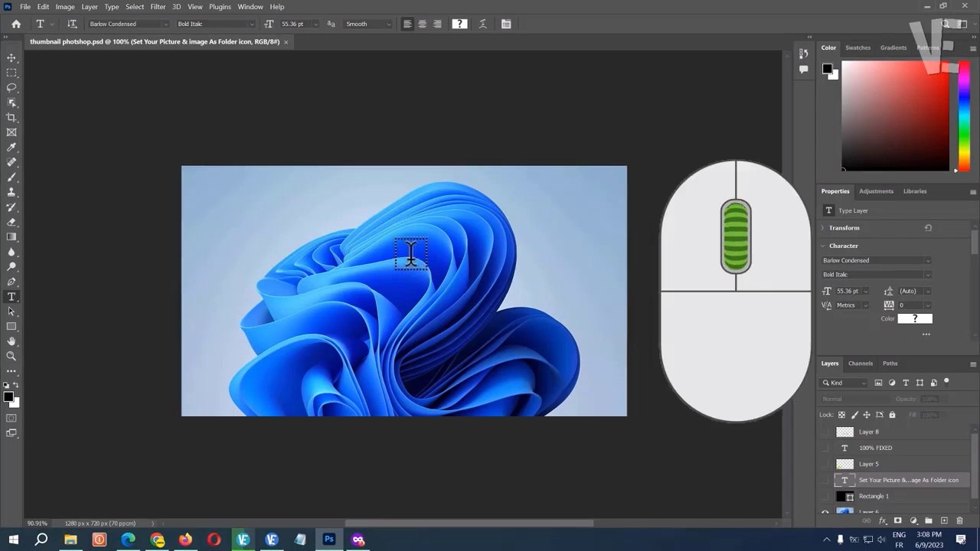Click the Create warped text icon
Viewport: 980px width, 551px height.
click(483, 24)
